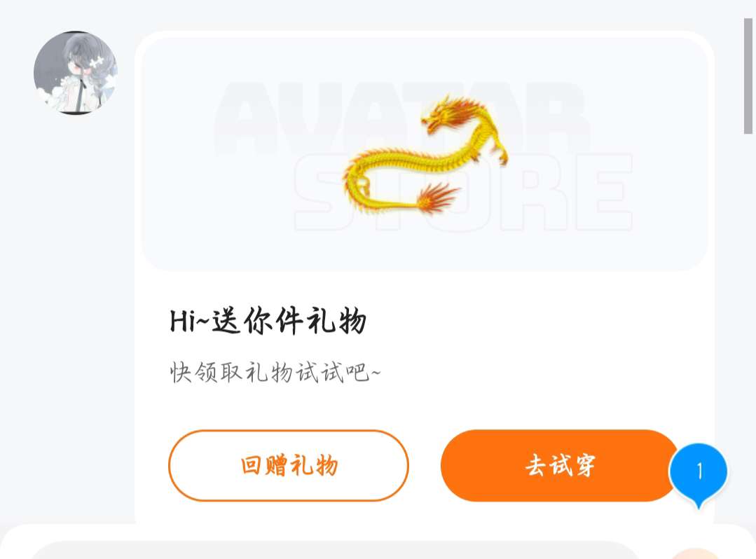Viewport: 756px width, 559px height.
Task: Click the gray vertical scrollbar thumb
Action: click(x=748, y=76)
